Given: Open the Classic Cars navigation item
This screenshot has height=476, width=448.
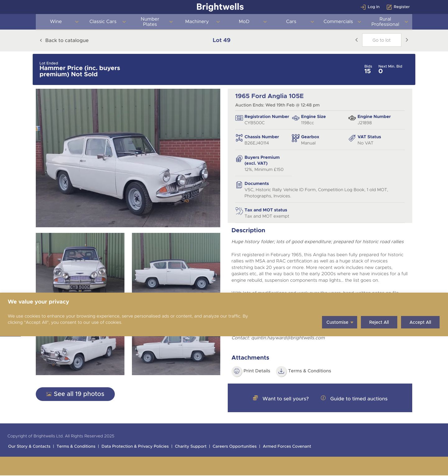Looking at the screenshot, I should point(103,21).
